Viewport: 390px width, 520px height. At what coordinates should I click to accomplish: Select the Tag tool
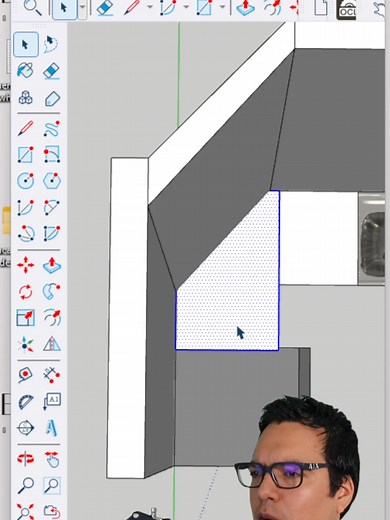pos(52,99)
